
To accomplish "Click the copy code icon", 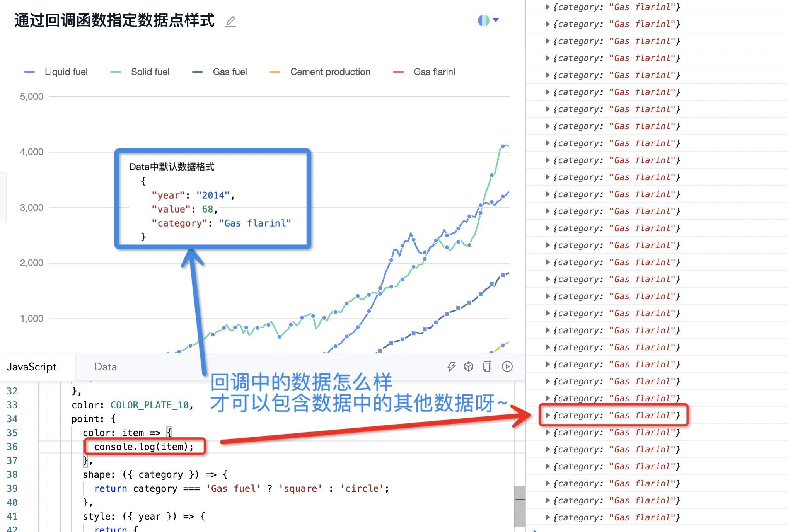I will click(487, 367).
